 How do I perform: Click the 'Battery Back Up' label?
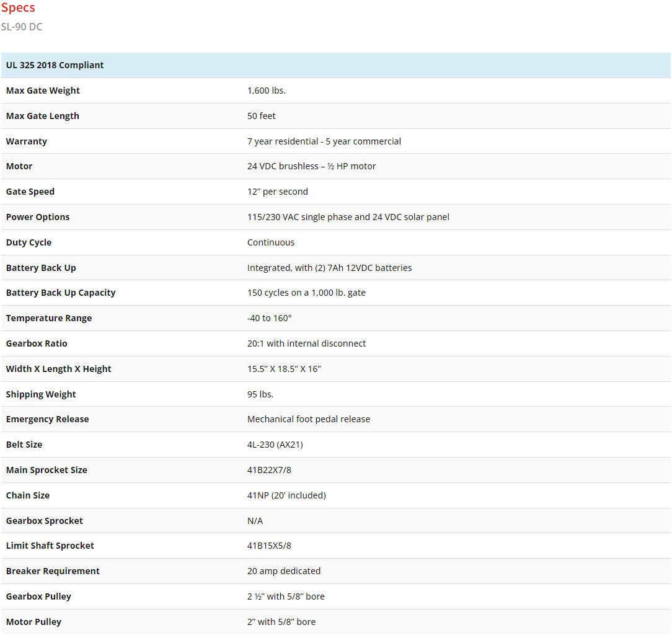[x=41, y=268]
